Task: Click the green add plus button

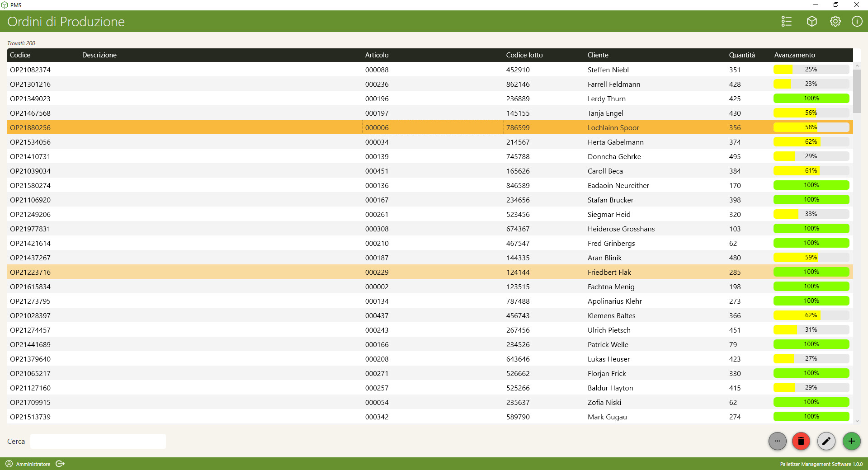Action: coord(852,441)
